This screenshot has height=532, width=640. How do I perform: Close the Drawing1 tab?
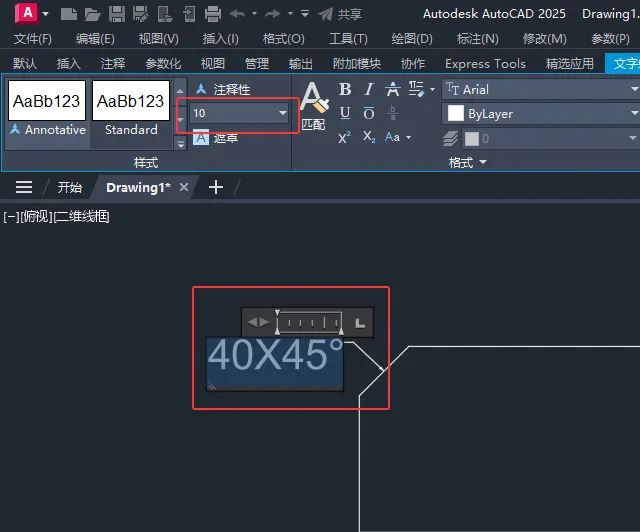pyautogui.click(x=184, y=187)
